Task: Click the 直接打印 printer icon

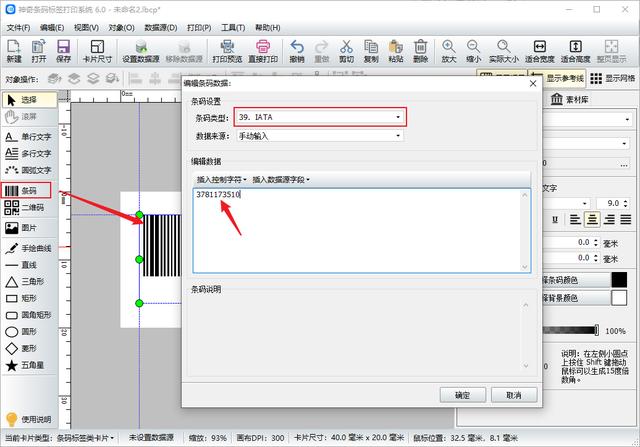Action: 265,50
